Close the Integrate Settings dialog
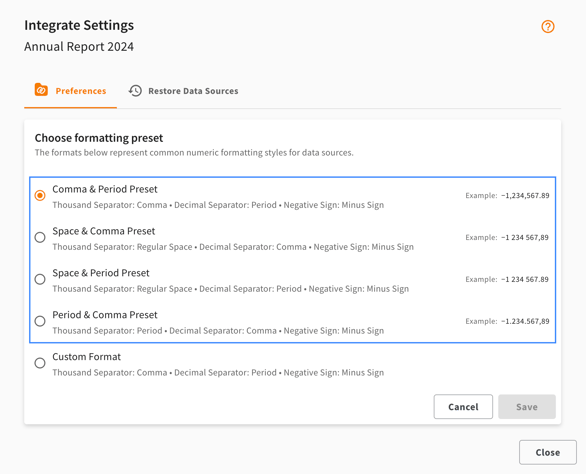Image resolution: width=586 pixels, height=474 pixels. click(x=548, y=452)
